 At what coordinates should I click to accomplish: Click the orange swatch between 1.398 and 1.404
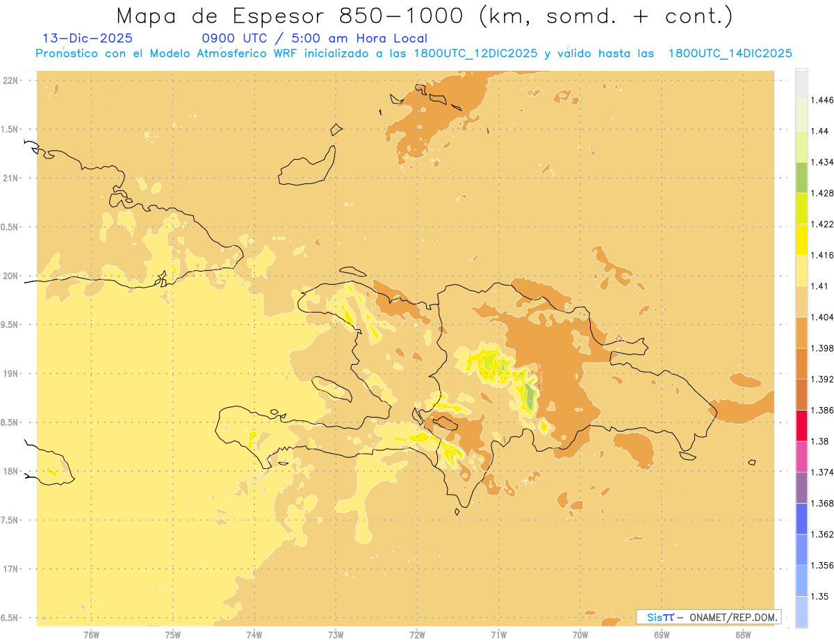(x=801, y=333)
